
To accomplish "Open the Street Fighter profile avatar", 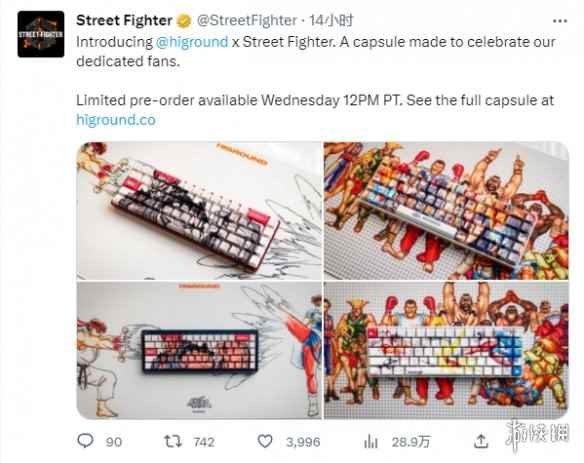I will (41, 34).
